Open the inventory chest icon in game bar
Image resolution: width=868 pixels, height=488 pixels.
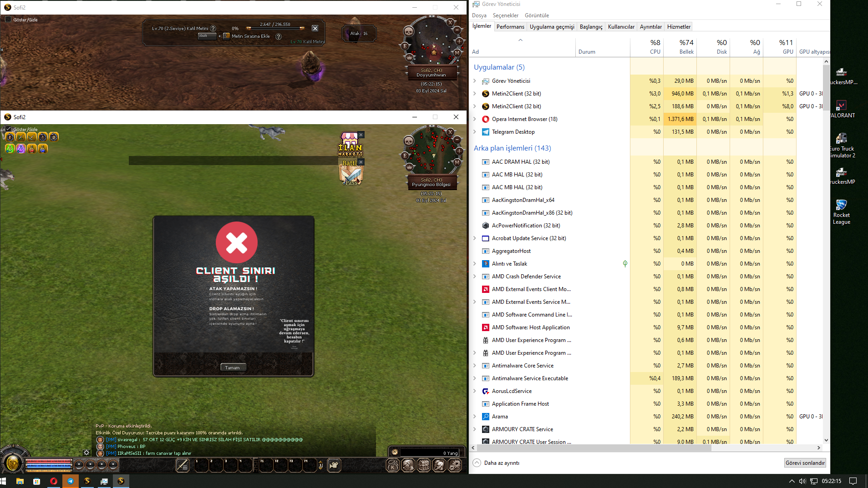tap(424, 465)
